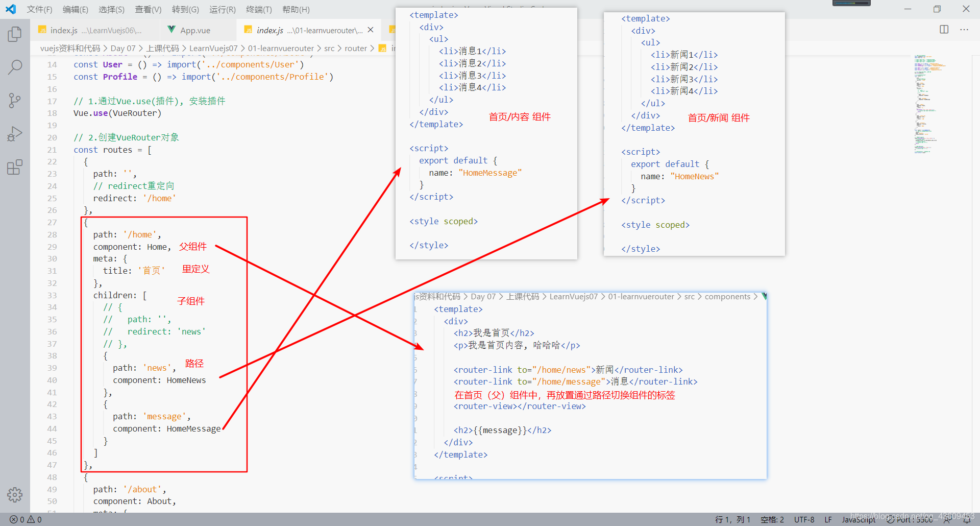The width and height of the screenshot is (980, 526).
Task: Open the Explorer view in activity bar
Action: 15,35
